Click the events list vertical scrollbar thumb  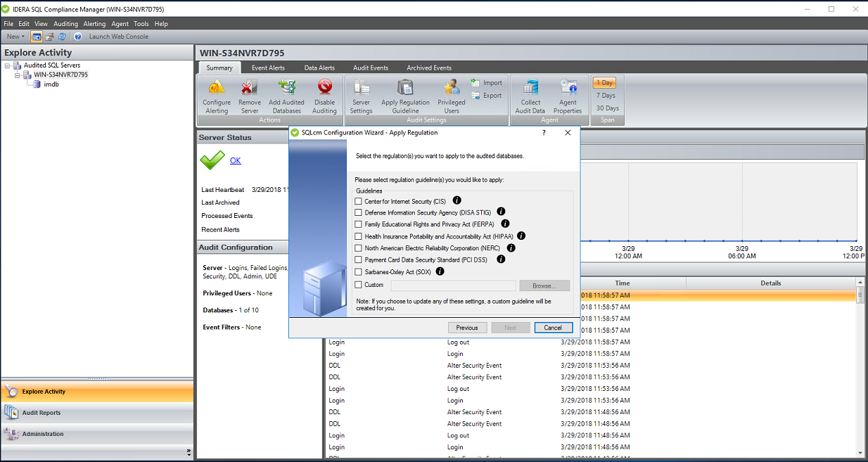click(860, 295)
